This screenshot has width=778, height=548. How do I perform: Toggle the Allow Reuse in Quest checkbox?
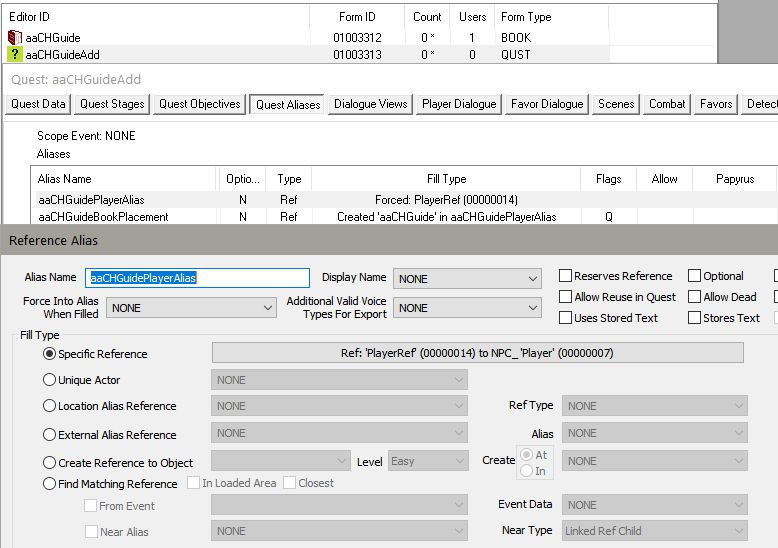566,297
